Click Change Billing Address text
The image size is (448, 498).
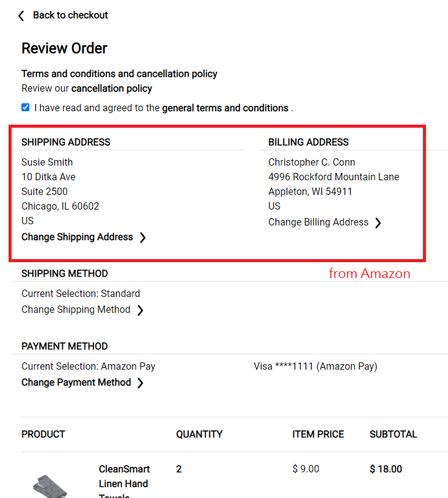(x=318, y=222)
